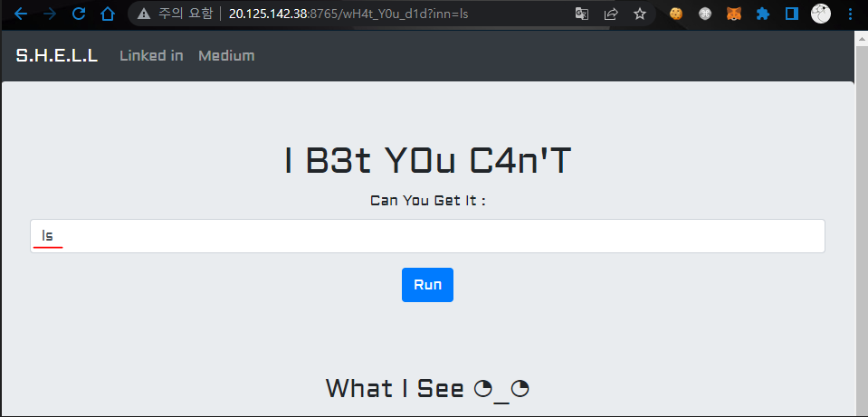868x417 pixels.
Task: Toggle the browser side panel icon
Action: [x=792, y=14]
